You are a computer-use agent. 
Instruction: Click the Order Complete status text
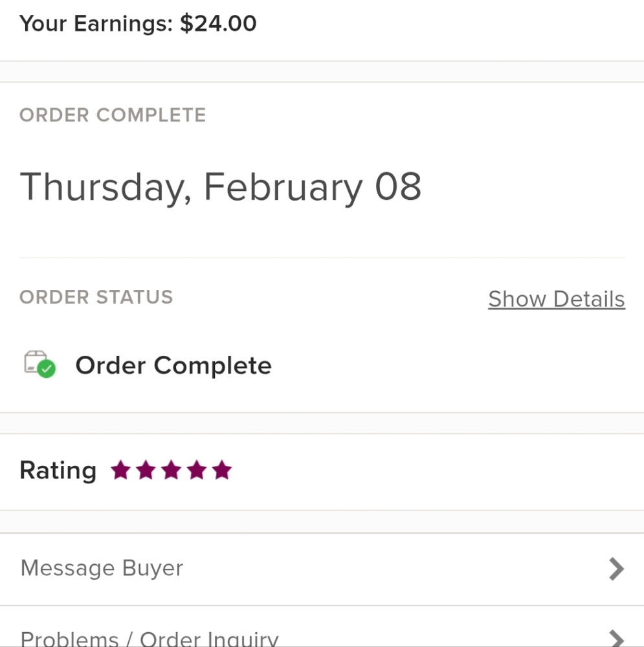pos(173,366)
